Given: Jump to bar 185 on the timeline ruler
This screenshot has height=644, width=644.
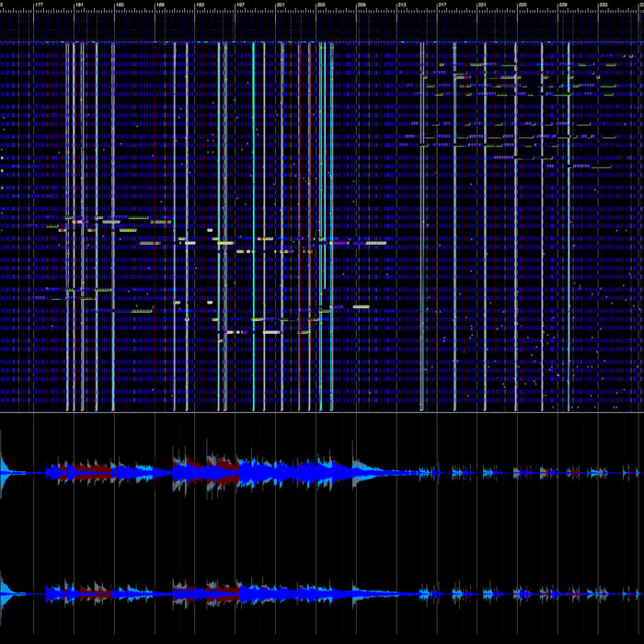Looking at the screenshot, I should coord(120,5).
